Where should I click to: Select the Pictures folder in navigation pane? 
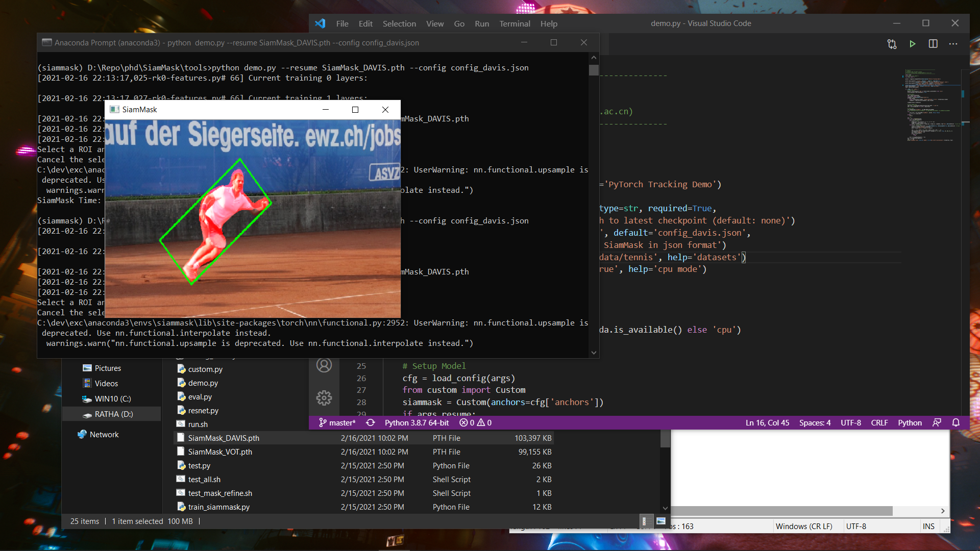pyautogui.click(x=108, y=368)
